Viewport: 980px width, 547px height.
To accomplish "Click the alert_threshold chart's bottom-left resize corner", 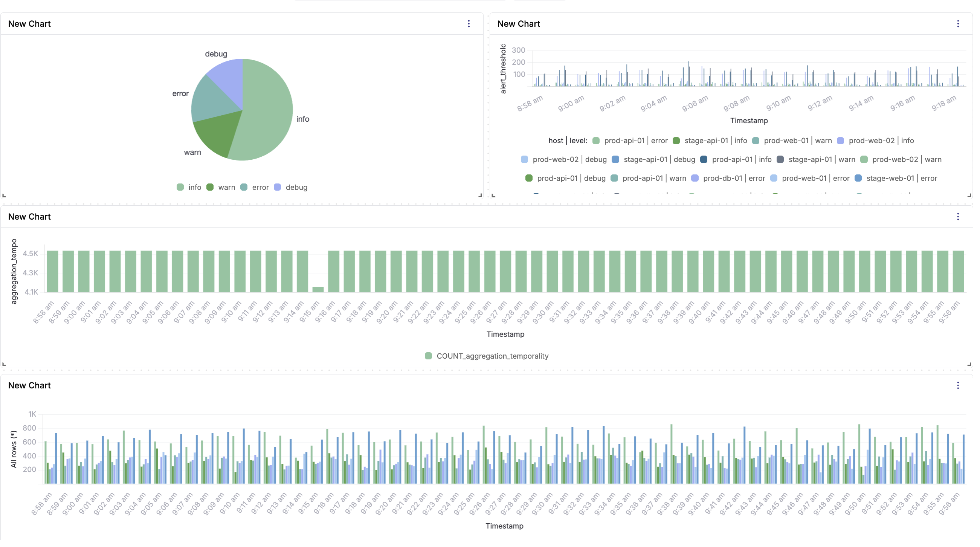I will (x=493, y=195).
